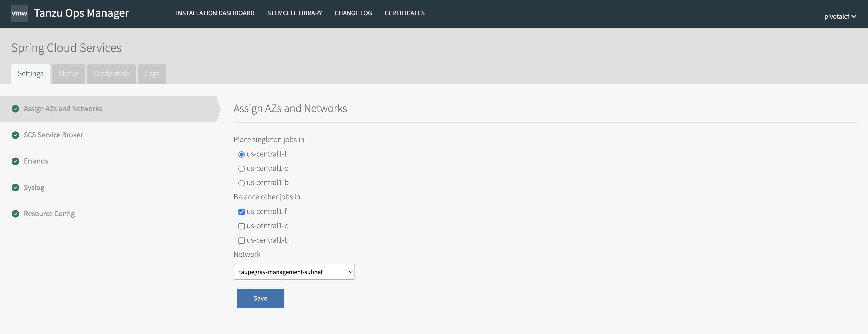Viewport: 868px width, 334px height.
Task: Save the AZ and network settings
Action: click(x=260, y=298)
